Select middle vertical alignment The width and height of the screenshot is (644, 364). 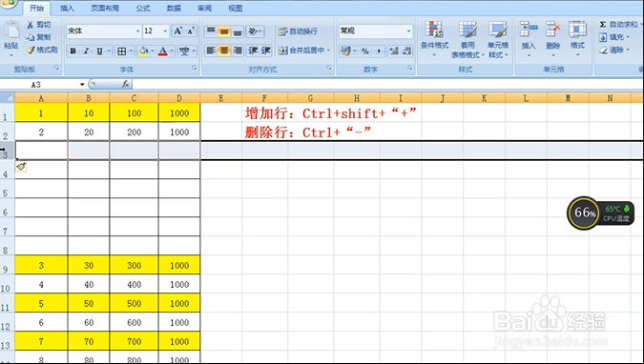(224, 31)
